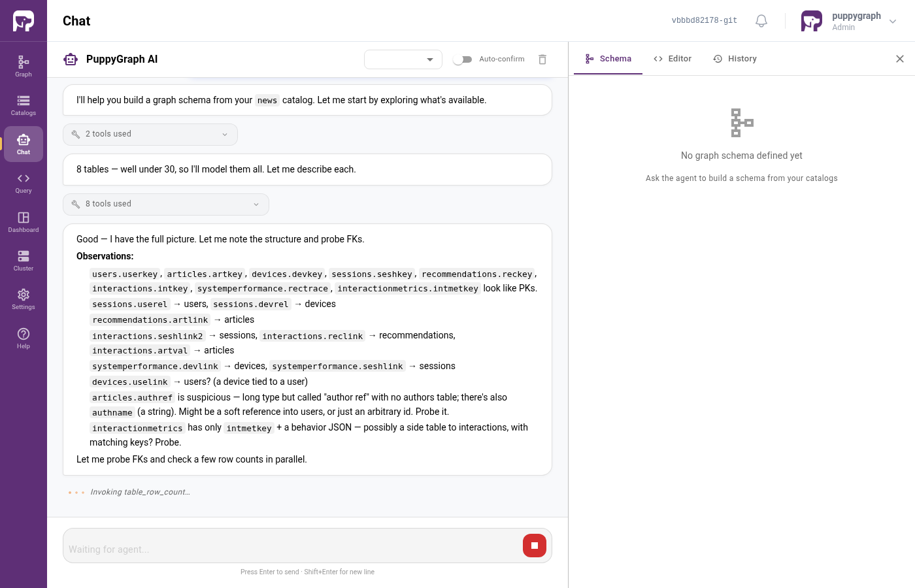This screenshot has width=915, height=588.
Task: Click the 'authname' code tag
Action: click(112, 413)
